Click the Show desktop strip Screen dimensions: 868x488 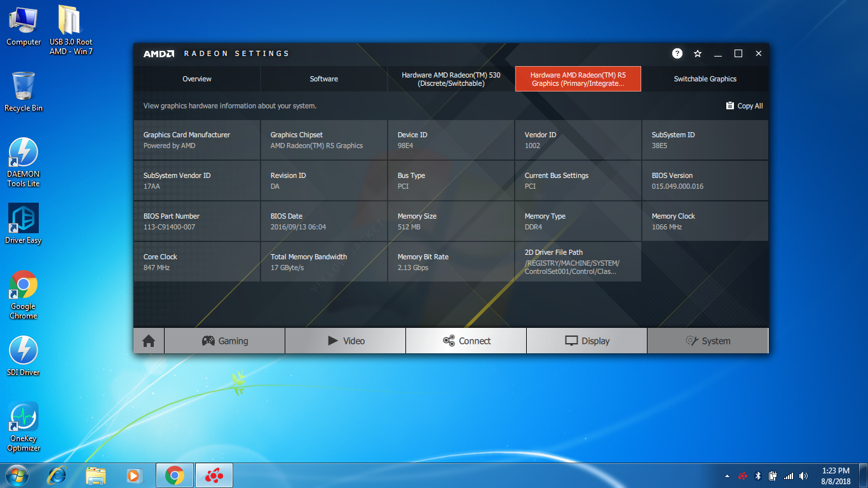863,476
